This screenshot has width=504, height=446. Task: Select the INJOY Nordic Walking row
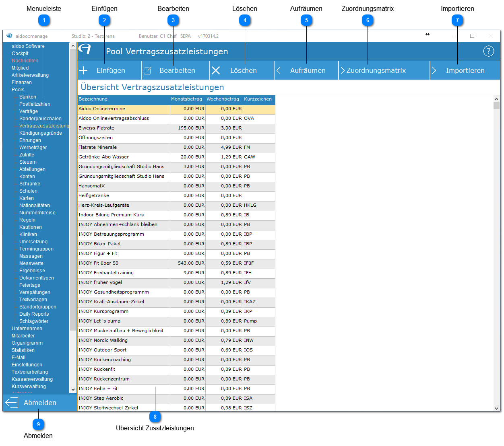pos(176,341)
